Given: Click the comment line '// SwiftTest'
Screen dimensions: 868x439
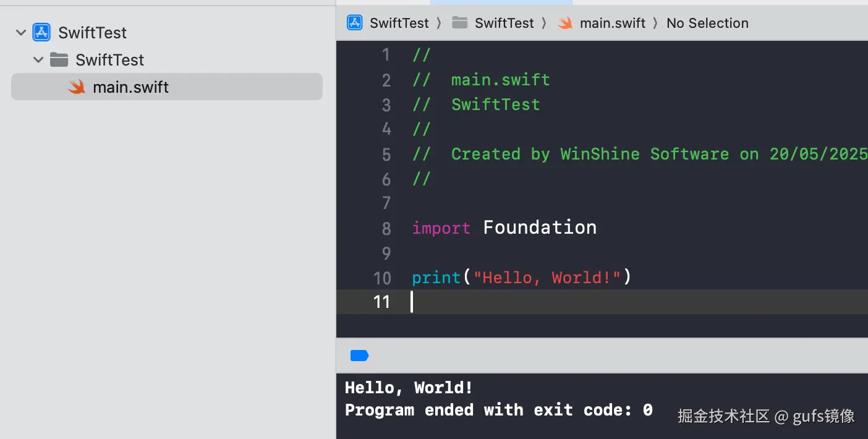Looking at the screenshot, I should (x=476, y=104).
